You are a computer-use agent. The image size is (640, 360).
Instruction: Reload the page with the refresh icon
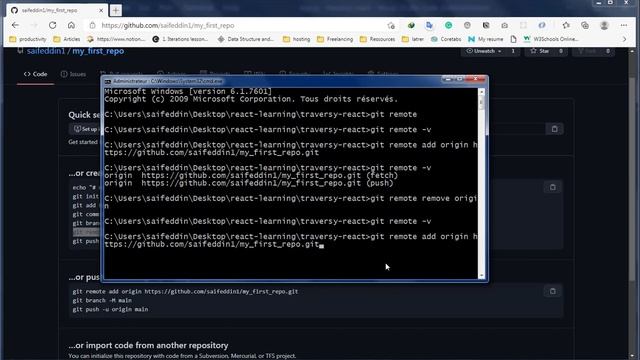coord(53,25)
